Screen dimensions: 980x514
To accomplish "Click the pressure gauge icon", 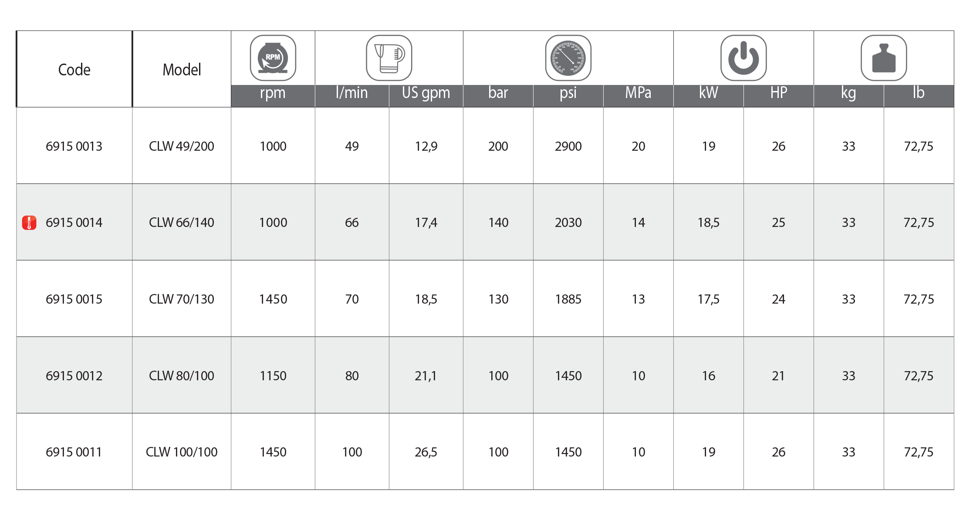I will click(568, 58).
